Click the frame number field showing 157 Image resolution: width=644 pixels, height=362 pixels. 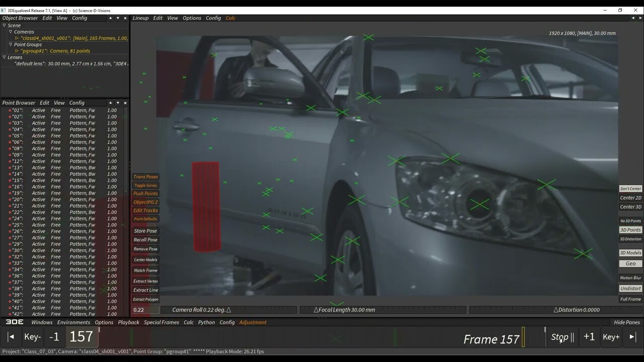pyautogui.click(x=80, y=336)
